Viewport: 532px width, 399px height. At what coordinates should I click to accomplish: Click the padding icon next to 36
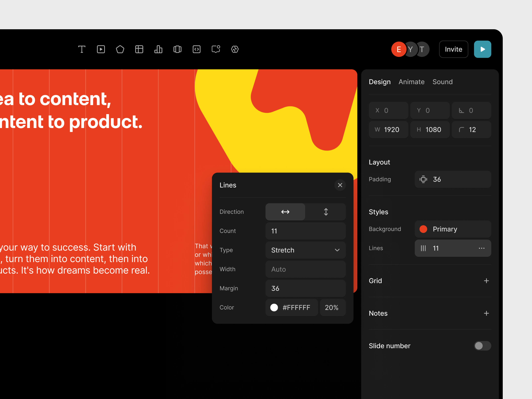click(423, 179)
